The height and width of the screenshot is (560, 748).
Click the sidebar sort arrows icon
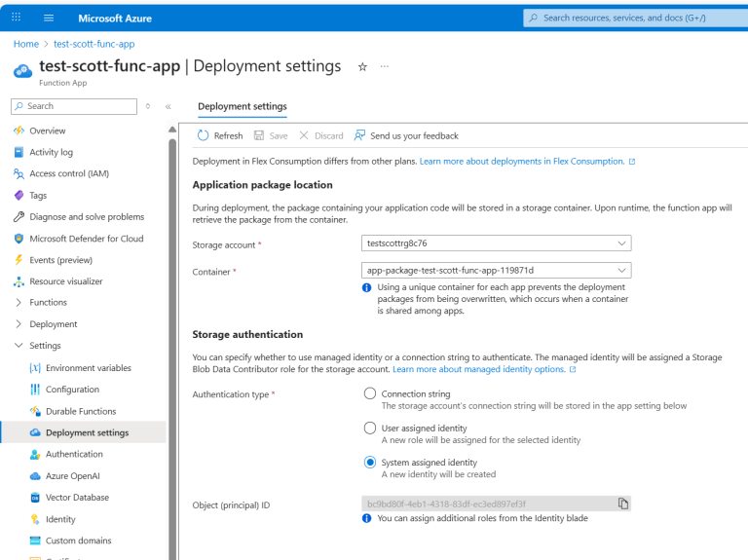pos(148,106)
